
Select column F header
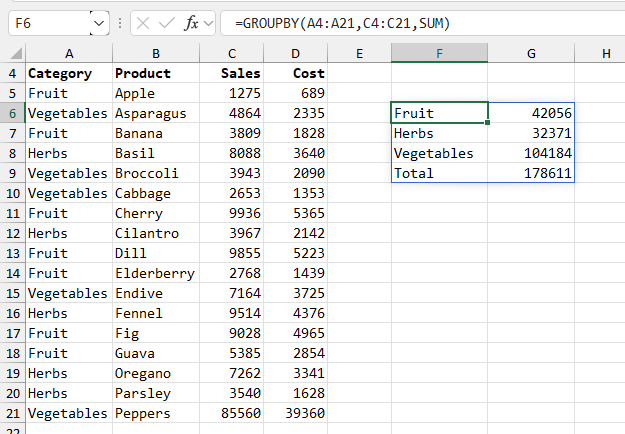(439, 53)
